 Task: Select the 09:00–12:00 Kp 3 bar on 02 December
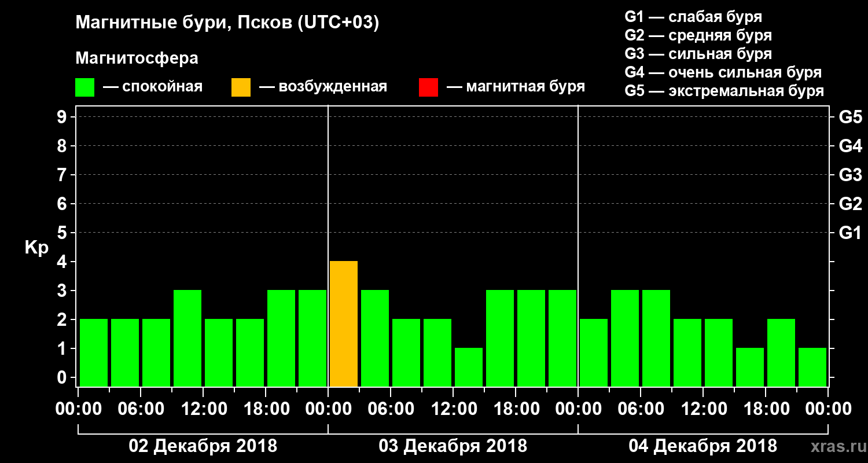pyautogui.click(x=187, y=339)
